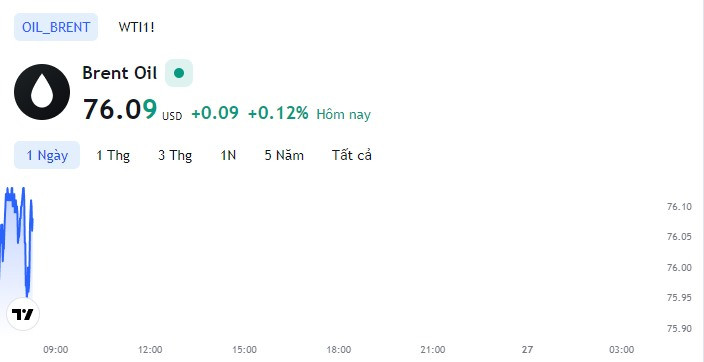Display the Tất cả full range
This screenshot has height=362, width=704.
(x=352, y=155)
